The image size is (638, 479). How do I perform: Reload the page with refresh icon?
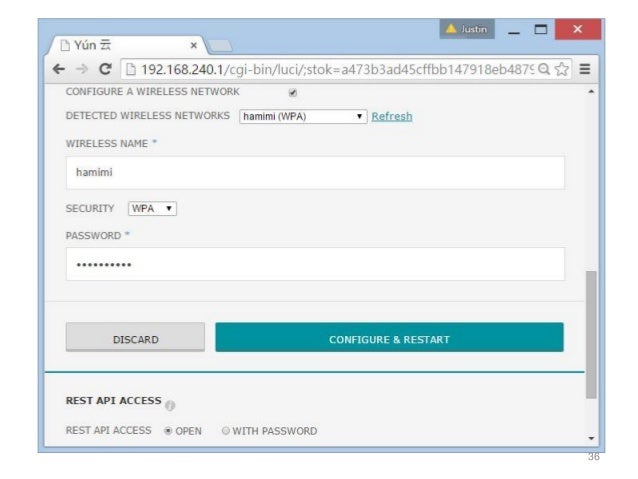click(x=105, y=69)
